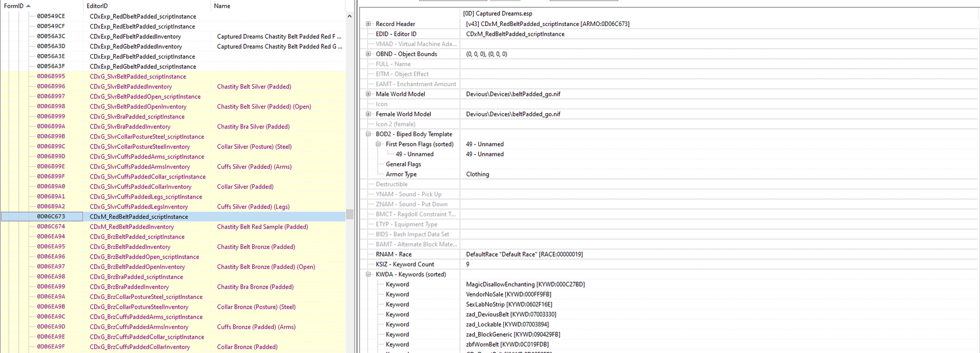Select Cuffs Silver (Padded) (Legs) record

click(173, 207)
